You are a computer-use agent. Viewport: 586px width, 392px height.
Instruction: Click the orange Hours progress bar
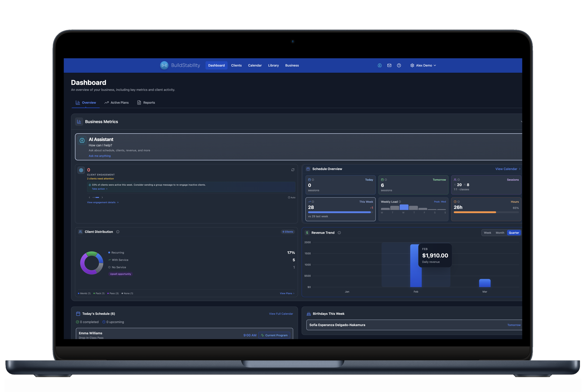pyautogui.click(x=474, y=212)
